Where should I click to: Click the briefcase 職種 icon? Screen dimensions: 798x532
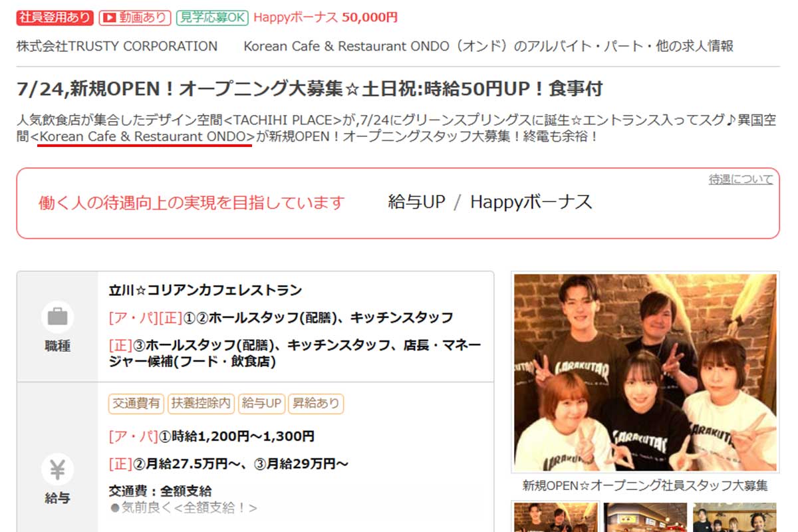click(57, 317)
